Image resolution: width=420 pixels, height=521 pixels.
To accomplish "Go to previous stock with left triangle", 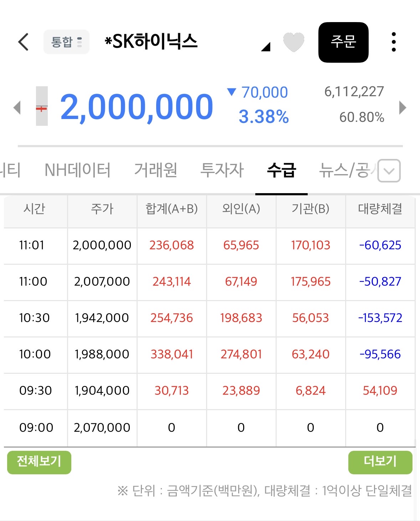I will (17, 108).
